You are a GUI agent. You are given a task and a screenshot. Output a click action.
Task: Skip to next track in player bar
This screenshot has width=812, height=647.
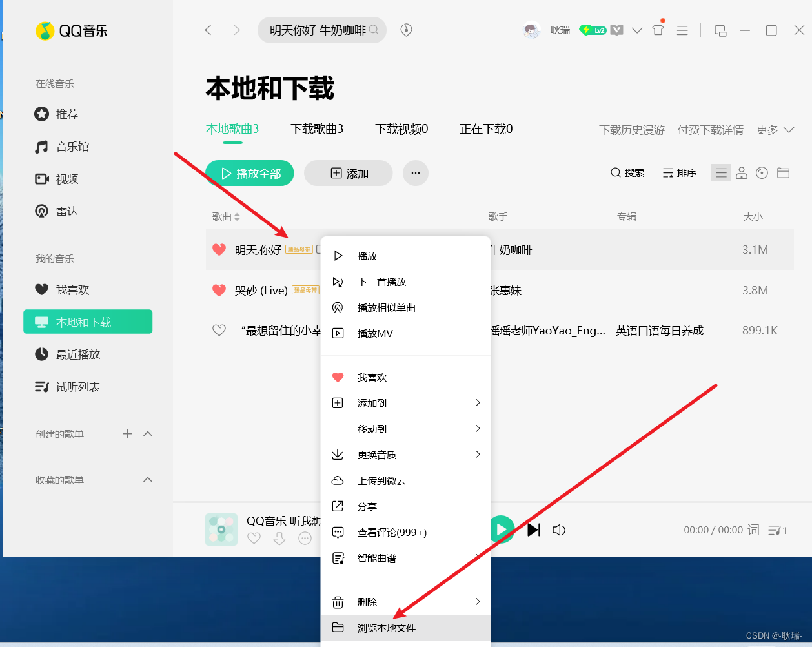(534, 529)
